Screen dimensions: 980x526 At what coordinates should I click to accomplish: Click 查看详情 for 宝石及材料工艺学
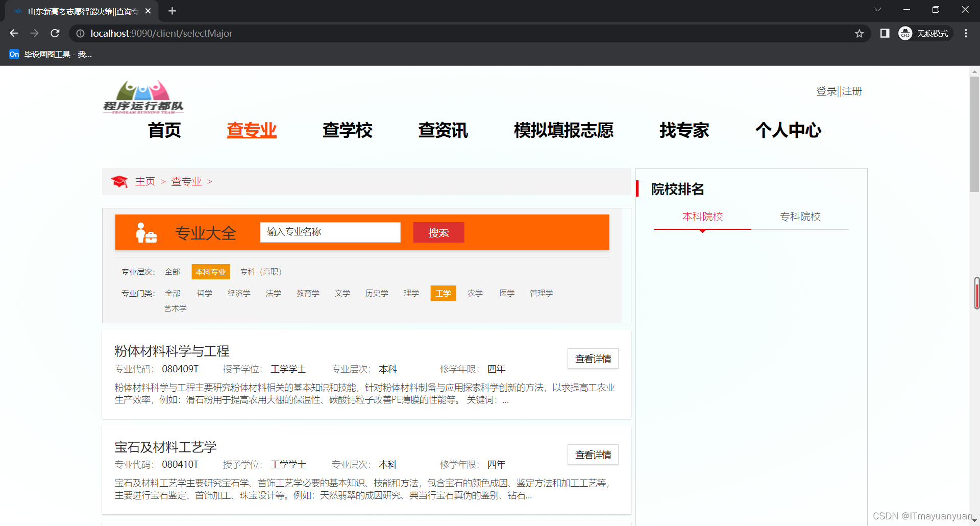pyautogui.click(x=593, y=455)
